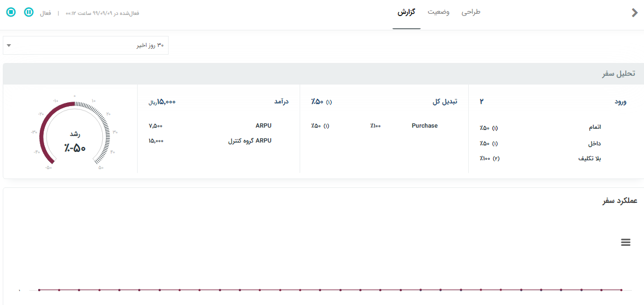The image size is (644, 305).
Task: Switch to the وضعیت tab
Action: point(438,12)
